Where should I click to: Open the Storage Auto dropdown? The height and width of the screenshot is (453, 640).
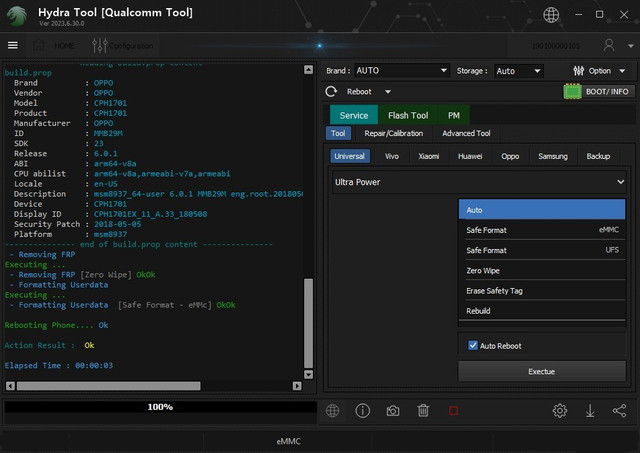pos(519,71)
